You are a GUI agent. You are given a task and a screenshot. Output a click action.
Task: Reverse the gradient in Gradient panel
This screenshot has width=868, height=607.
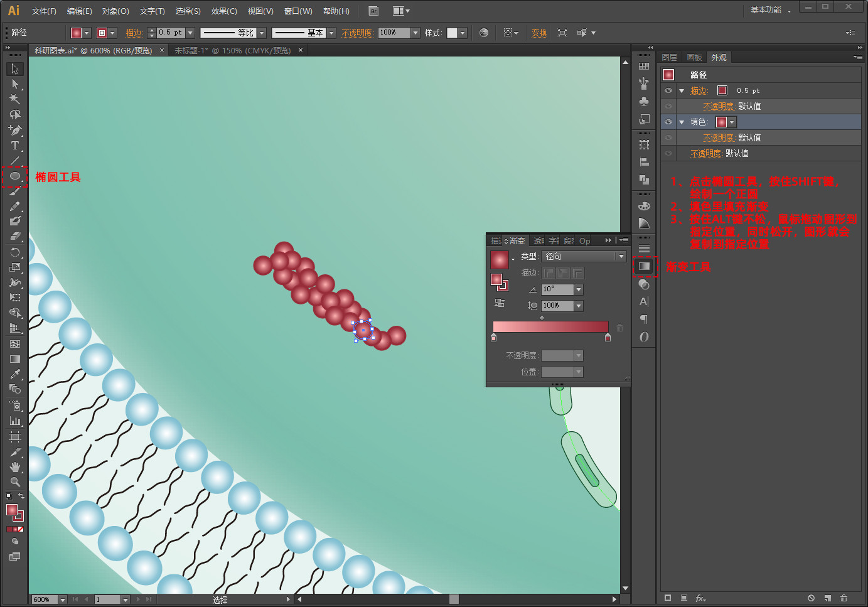500,303
